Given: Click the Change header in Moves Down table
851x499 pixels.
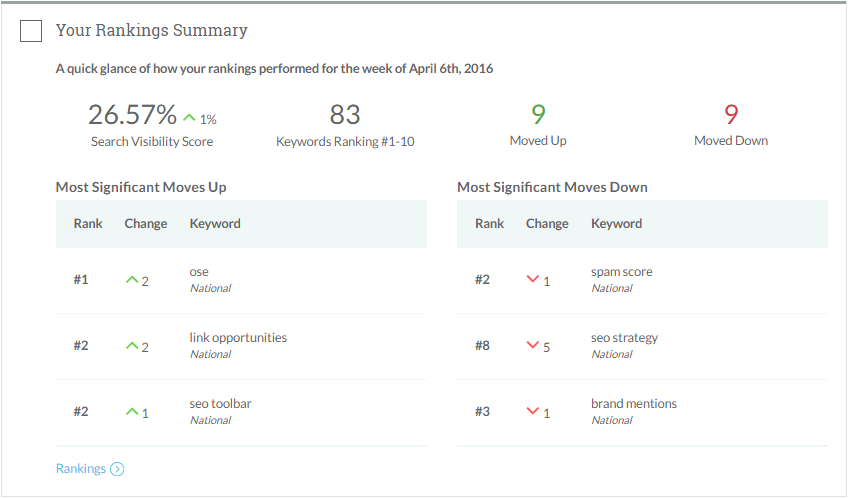Looking at the screenshot, I should click(x=547, y=224).
